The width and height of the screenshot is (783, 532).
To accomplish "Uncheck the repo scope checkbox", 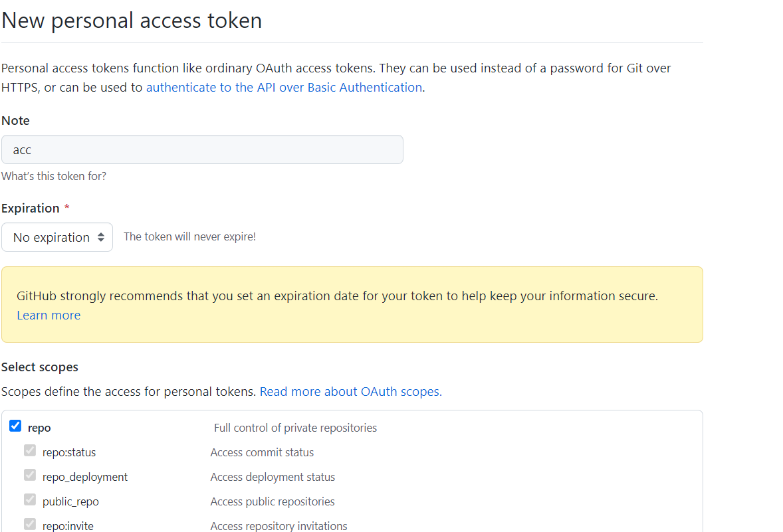I will (15, 426).
